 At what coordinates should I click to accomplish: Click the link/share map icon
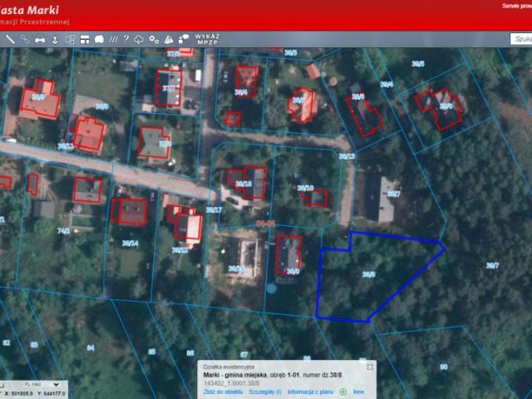click(x=25, y=39)
